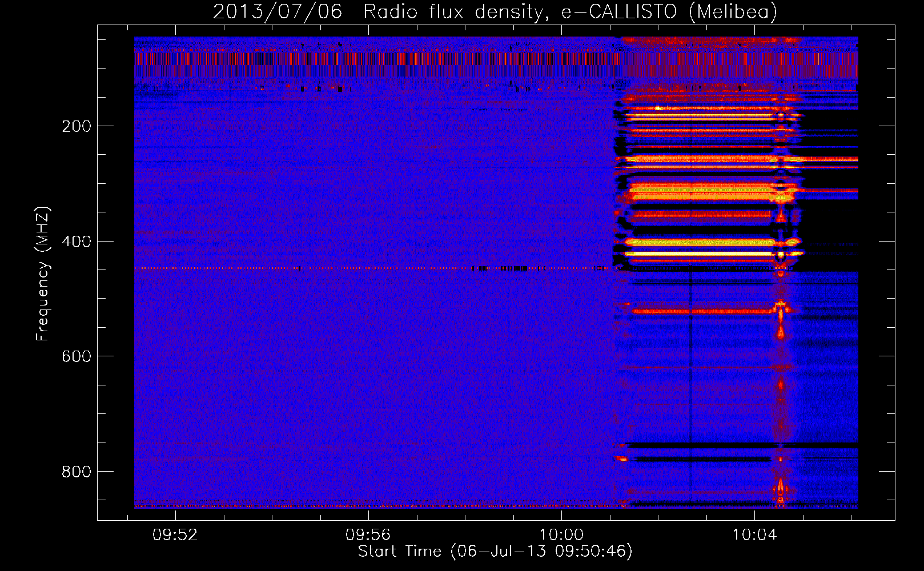Click the "Start Time (06-Jul-13 09:50:46)" axis title
The image size is (924, 571).
pyautogui.click(x=495, y=552)
